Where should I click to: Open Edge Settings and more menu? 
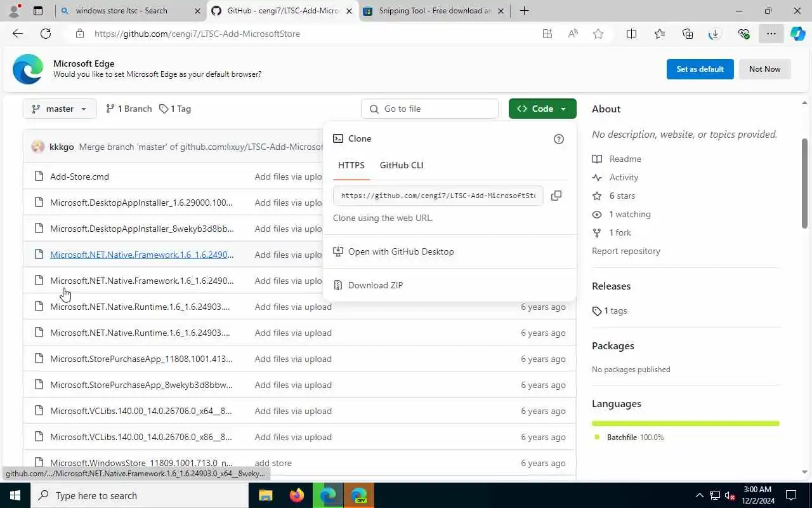pos(771,34)
